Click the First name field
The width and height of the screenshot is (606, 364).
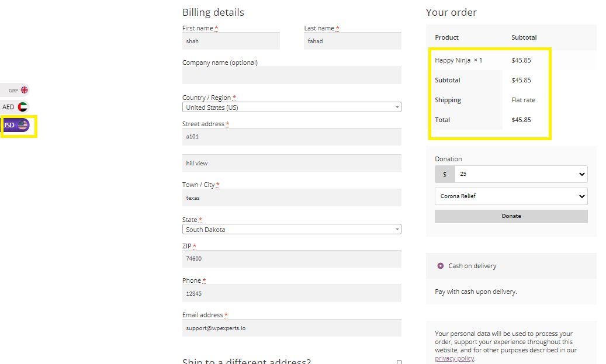click(x=231, y=41)
